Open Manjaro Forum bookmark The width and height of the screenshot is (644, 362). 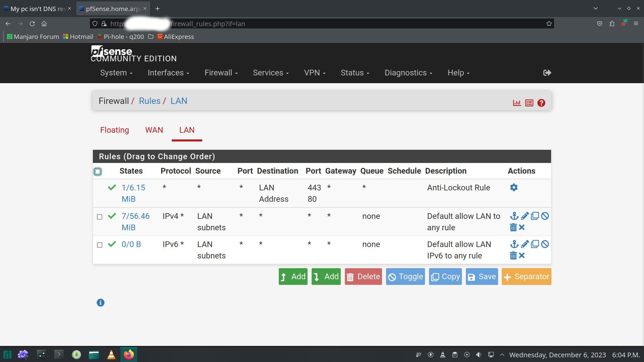point(33,37)
